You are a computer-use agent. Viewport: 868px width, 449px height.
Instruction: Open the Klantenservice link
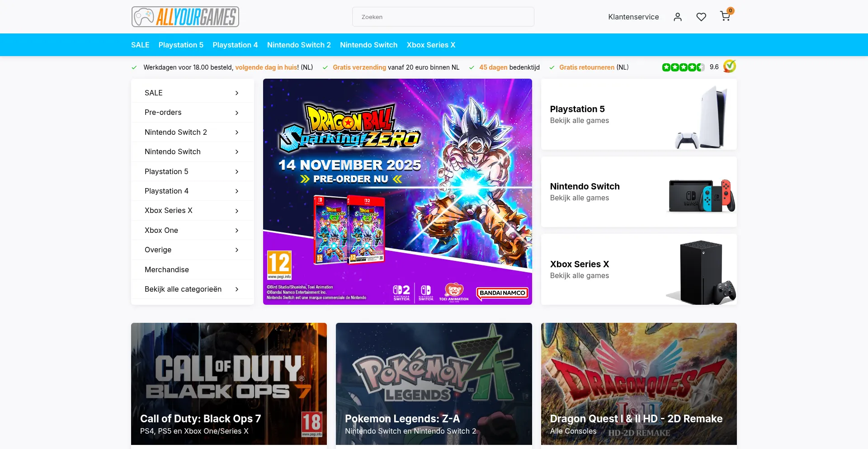[633, 17]
